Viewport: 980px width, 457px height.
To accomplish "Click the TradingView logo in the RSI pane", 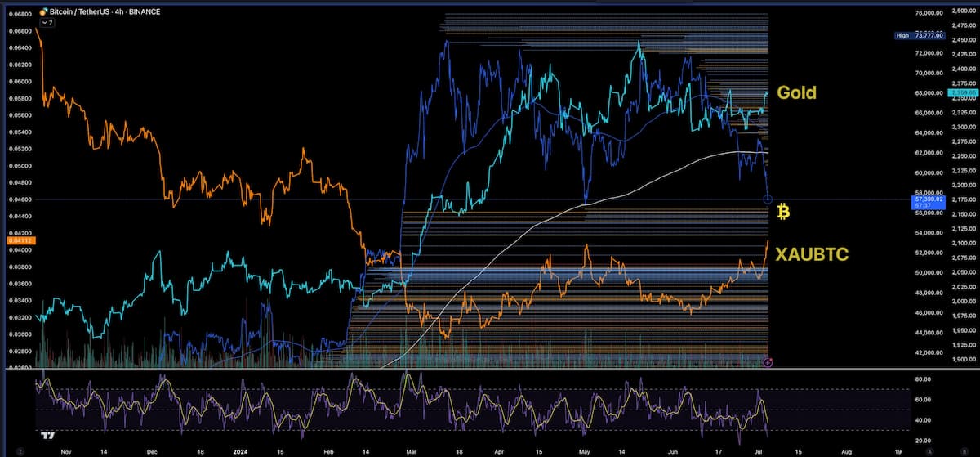I will click(48, 436).
